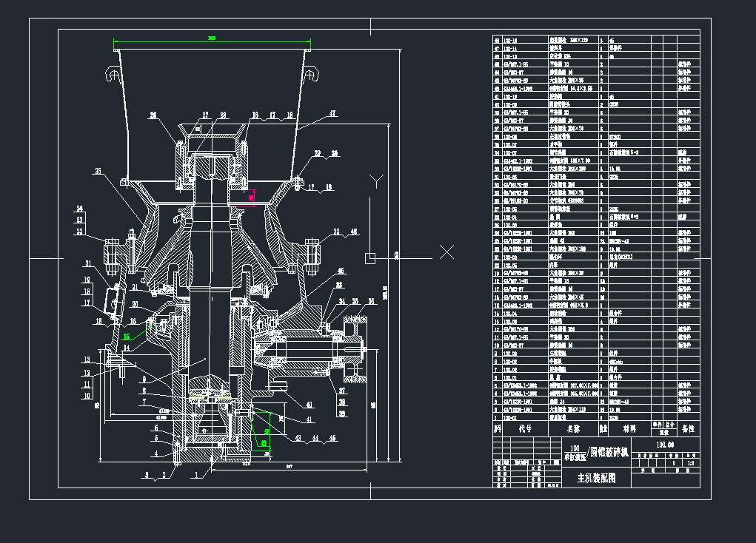Click the 备注 column header
The image size is (756, 543).
[689, 428]
